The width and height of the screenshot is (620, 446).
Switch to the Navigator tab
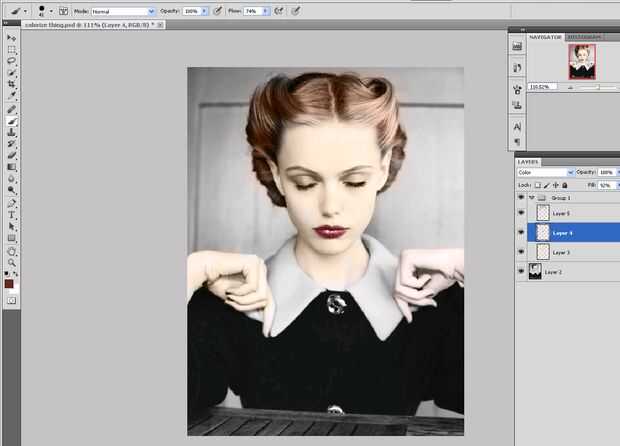(546, 37)
